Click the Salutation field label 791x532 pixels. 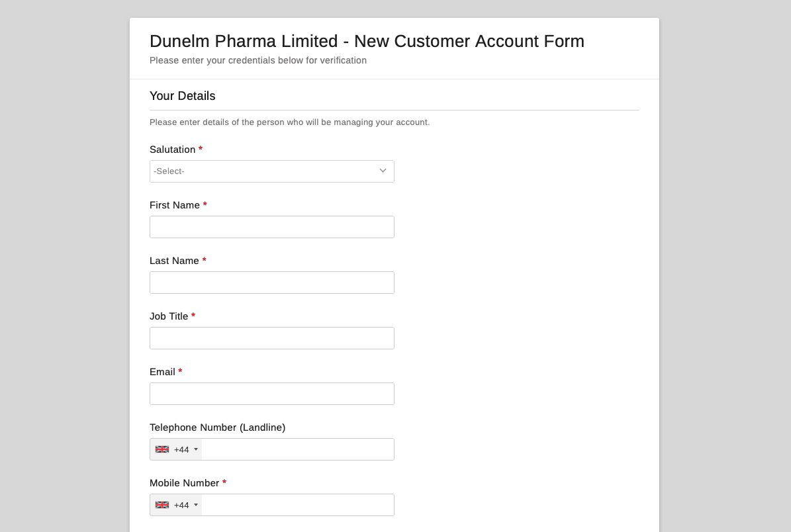[172, 150]
